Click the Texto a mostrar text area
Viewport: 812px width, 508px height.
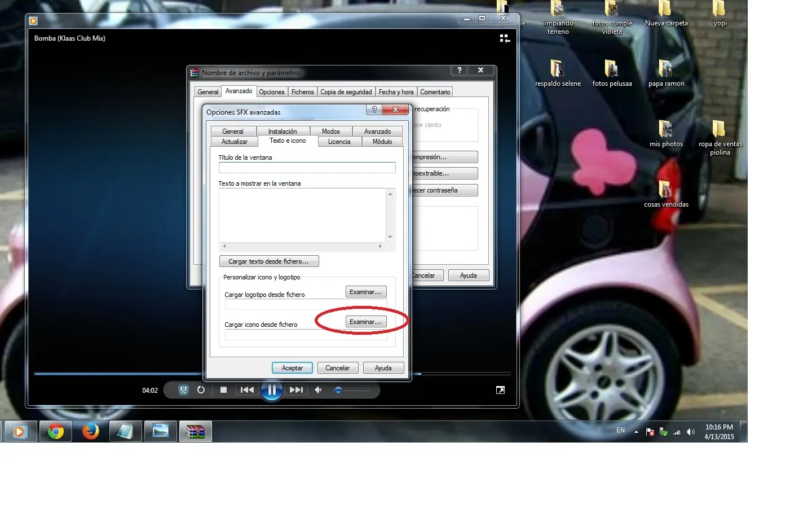303,215
